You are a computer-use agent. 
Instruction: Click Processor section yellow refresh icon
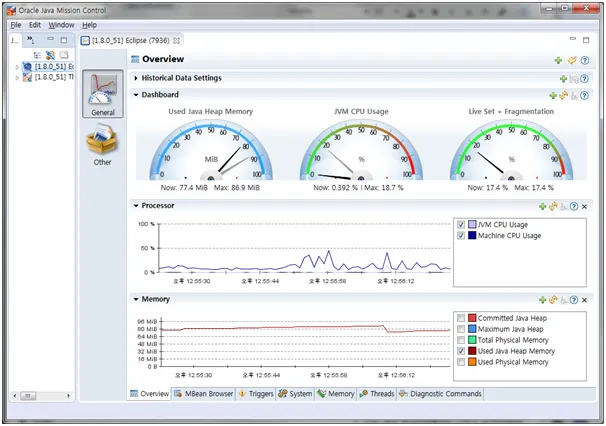(553, 206)
